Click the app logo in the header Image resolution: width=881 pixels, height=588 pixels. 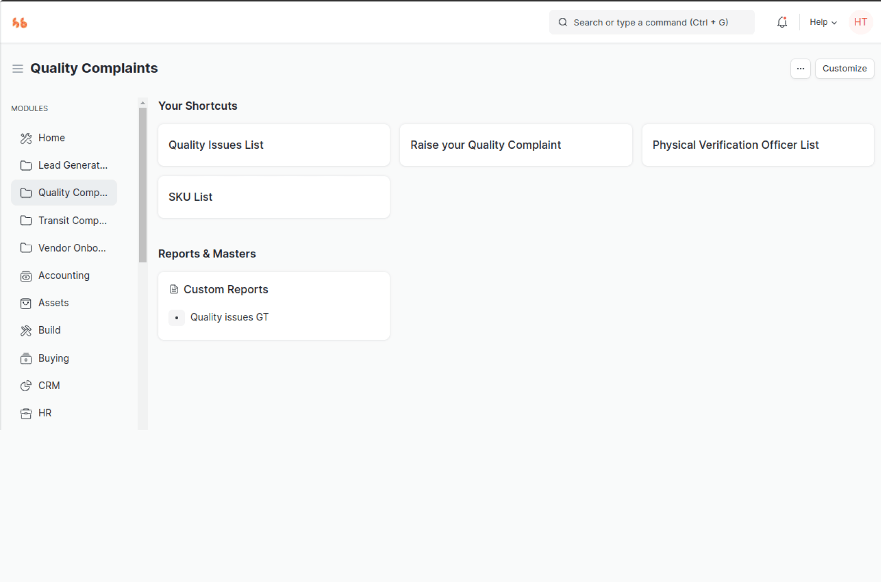click(x=20, y=22)
